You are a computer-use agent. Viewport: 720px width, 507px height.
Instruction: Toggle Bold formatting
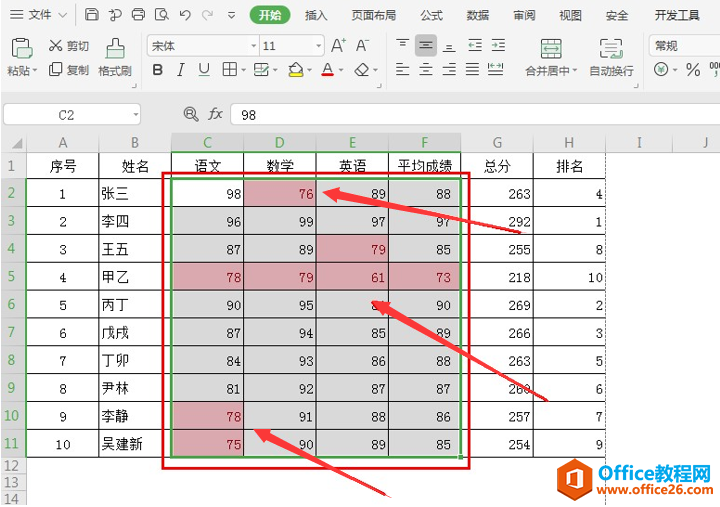[x=158, y=70]
